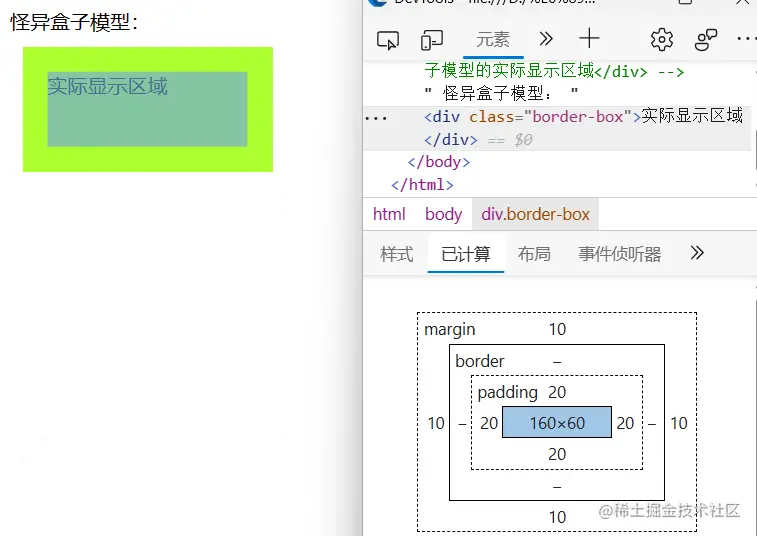Open the three-dot customize menu in the toolbar
Screen dimensions: 757x536
pos(747,39)
